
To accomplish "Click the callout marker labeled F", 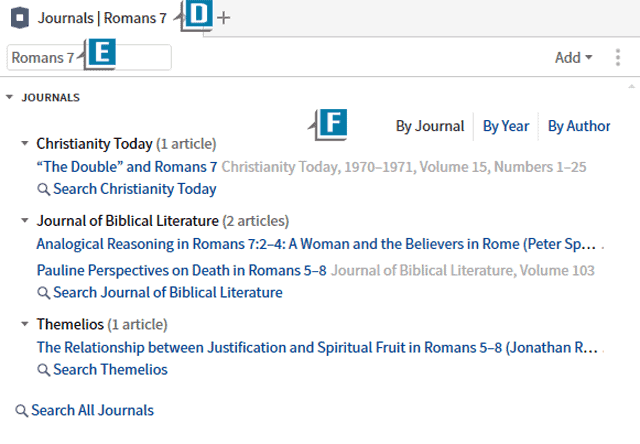I will [x=331, y=124].
